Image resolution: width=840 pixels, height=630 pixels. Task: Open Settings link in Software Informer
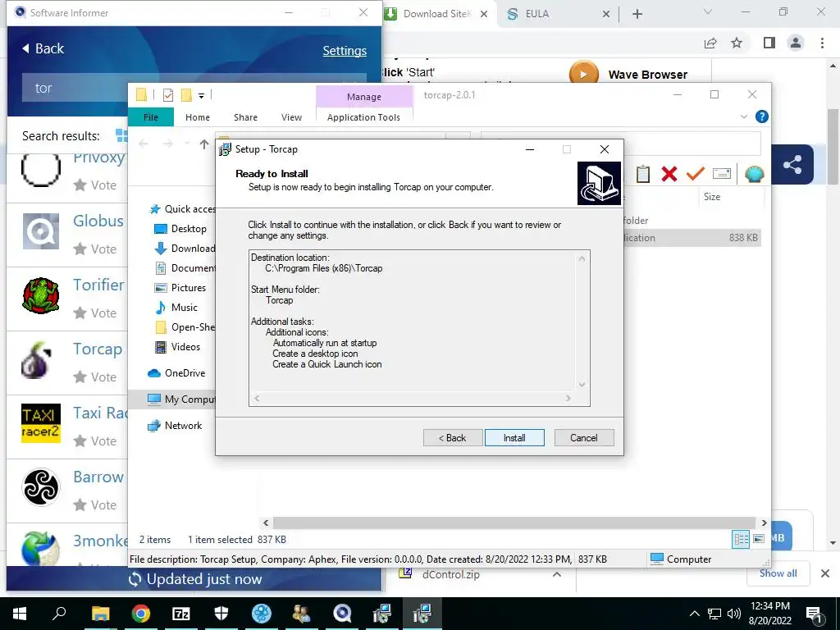coord(345,51)
